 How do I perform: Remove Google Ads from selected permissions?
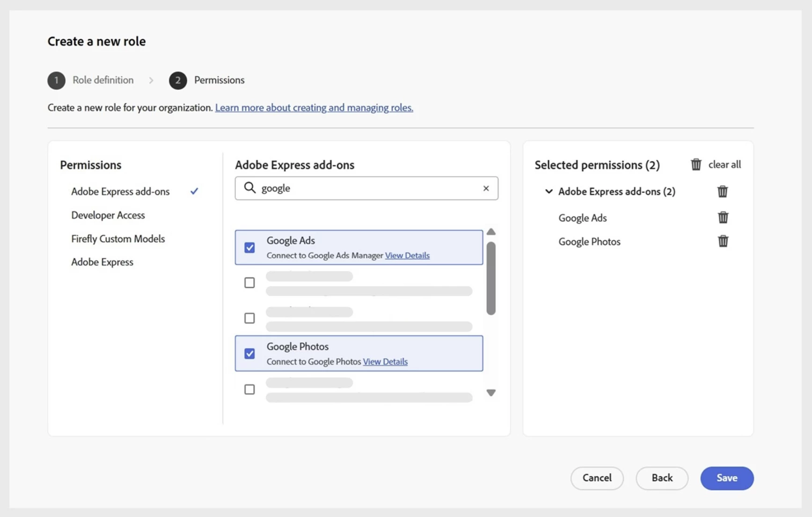[723, 218]
